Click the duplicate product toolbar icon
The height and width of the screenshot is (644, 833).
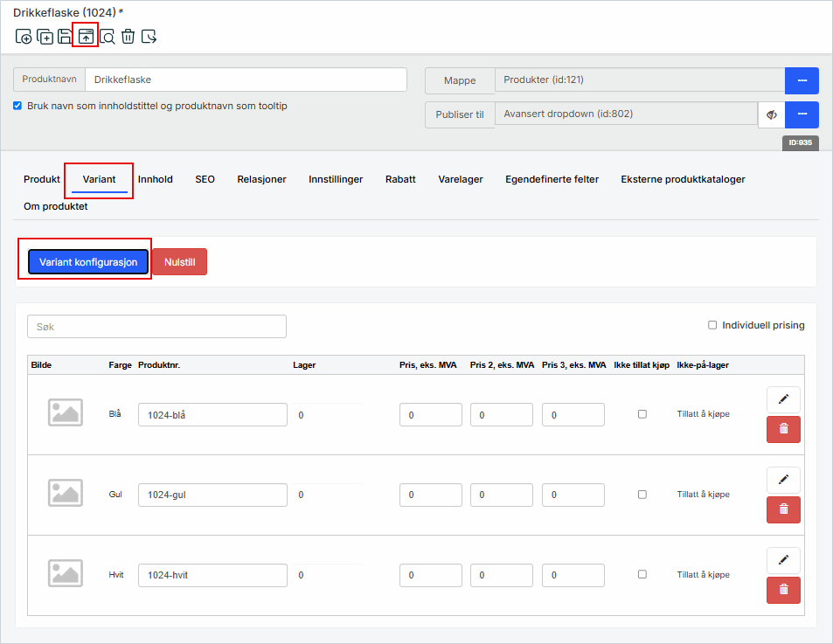(45, 37)
